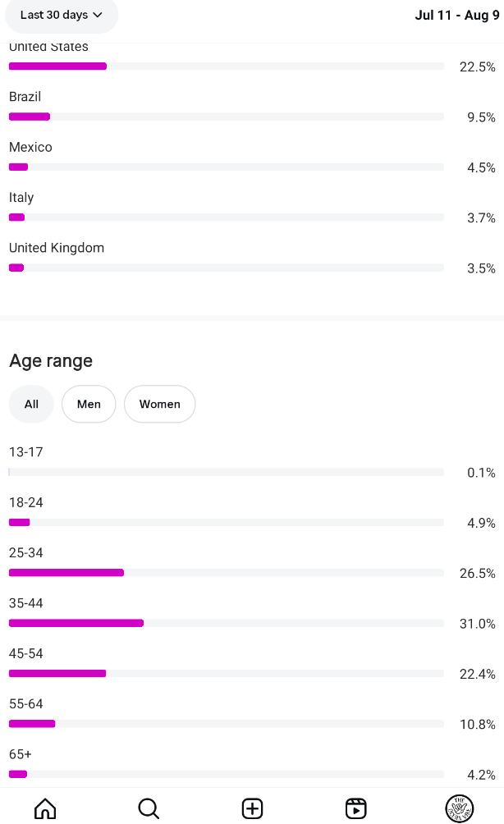Select the Mexico country label
Image resolution: width=504 pixels, height=824 pixels.
pyautogui.click(x=30, y=148)
